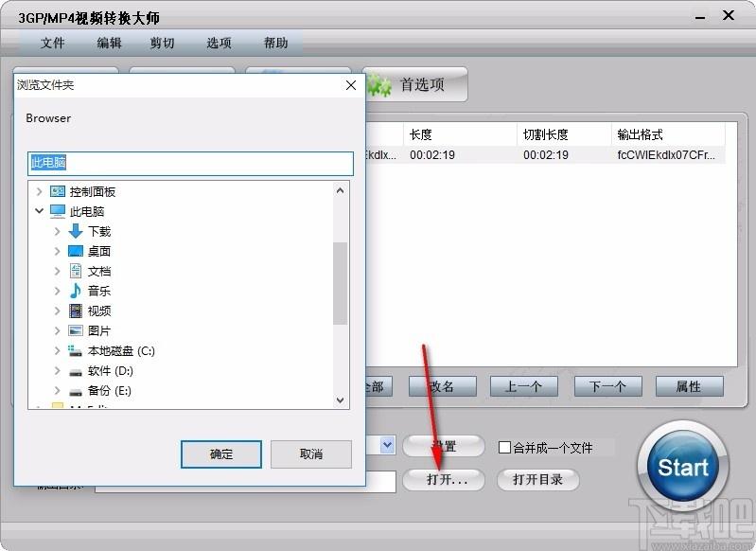The image size is (756, 551).
Task: Click the tree scrollbar down arrow
Action: 340,400
